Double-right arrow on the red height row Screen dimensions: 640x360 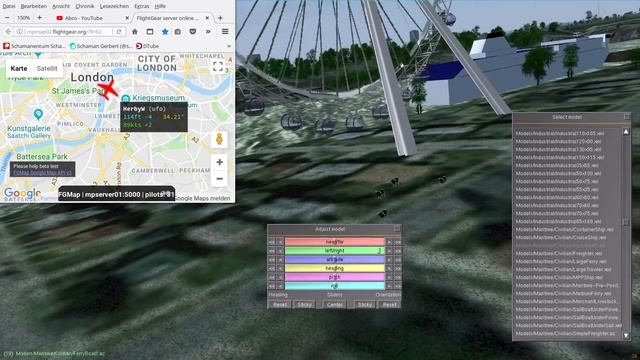[398, 242]
